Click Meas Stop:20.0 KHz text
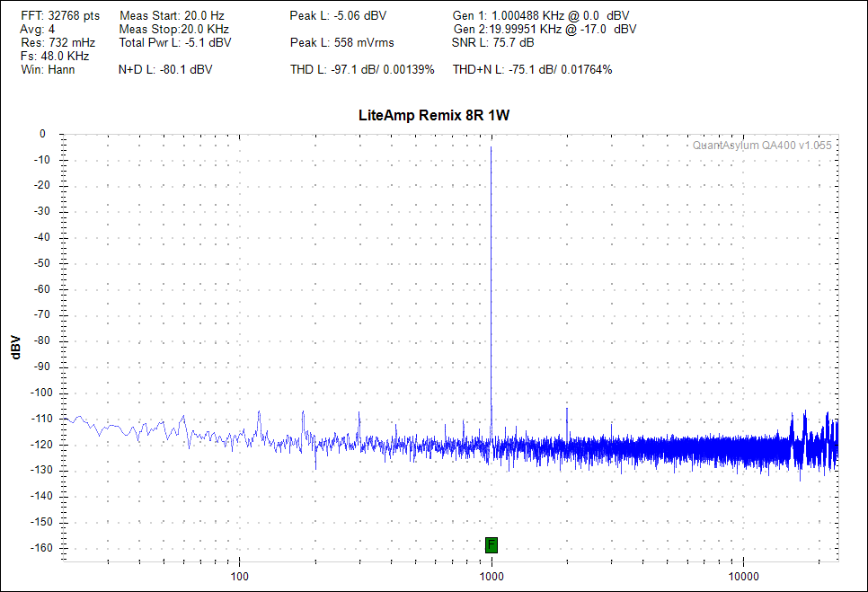The height and width of the screenshot is (592, 868). click(173, 29)
